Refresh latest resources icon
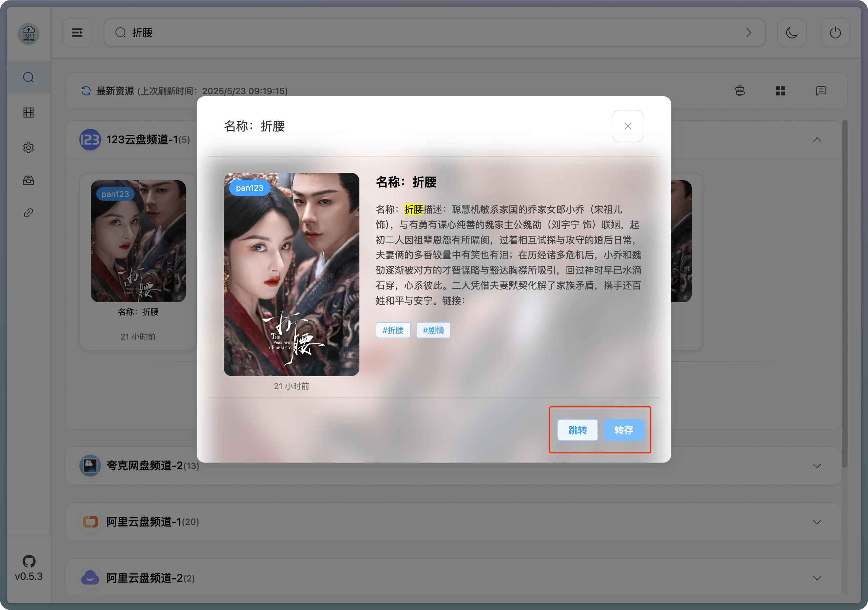 click(86, 91)
